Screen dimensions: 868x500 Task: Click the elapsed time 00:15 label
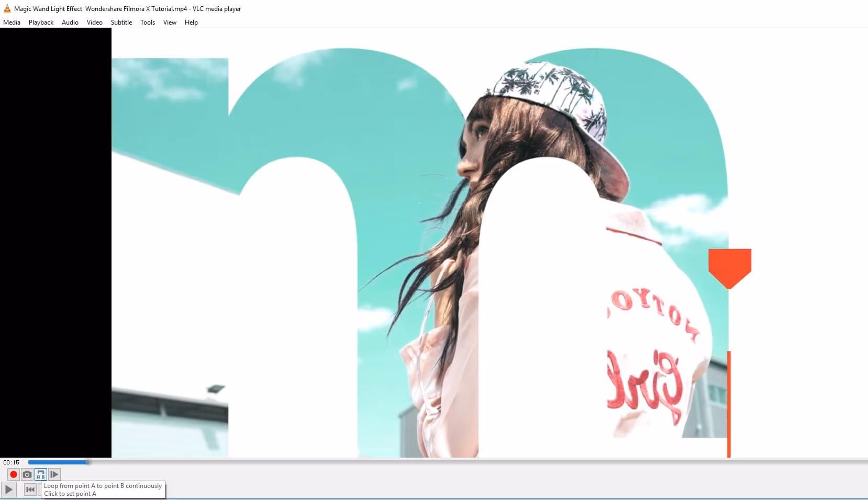click(11, 462)
